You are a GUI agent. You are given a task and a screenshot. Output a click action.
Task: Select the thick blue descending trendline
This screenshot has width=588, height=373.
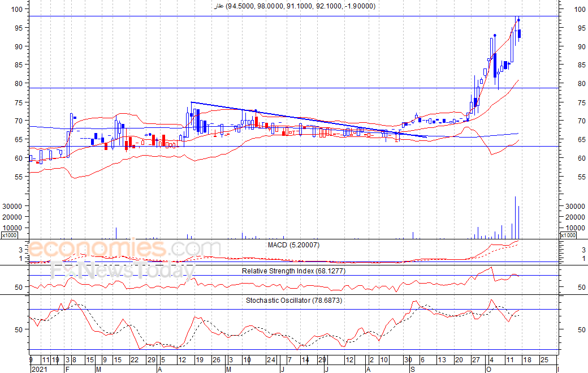309,119
